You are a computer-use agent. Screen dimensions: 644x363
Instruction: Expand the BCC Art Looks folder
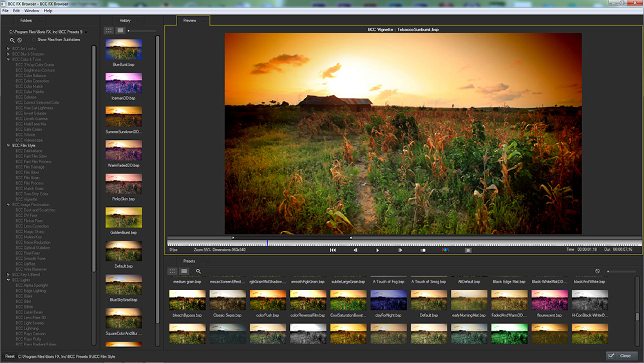click(x=8, y=49)
